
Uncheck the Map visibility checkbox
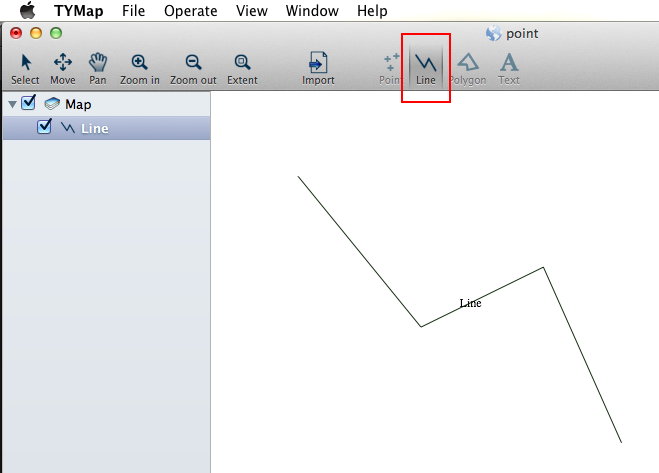pos(29,103)
